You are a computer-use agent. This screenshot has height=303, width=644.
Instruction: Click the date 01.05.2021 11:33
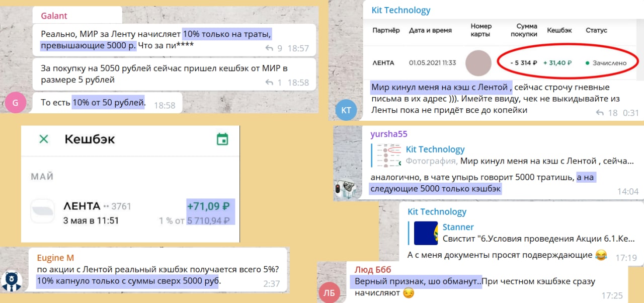tap(432, 63)
